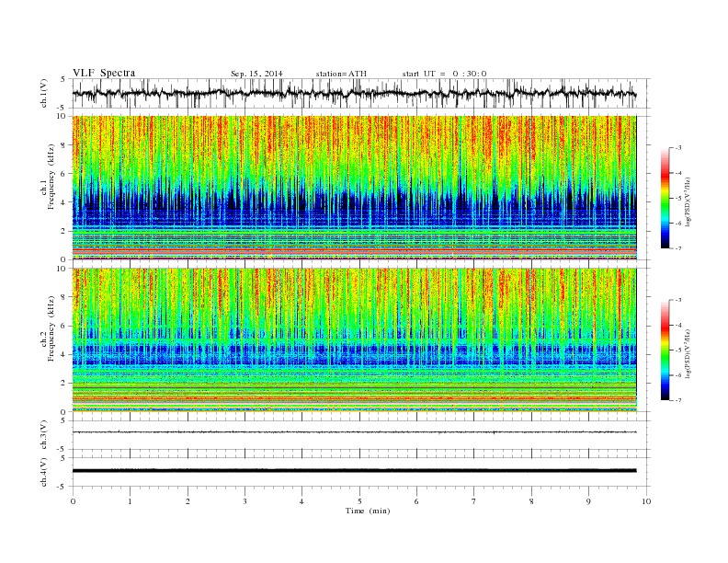Viewport: 728px width, 563px height.
Task: Click the ch.3(V) flat waveform trace
Action: pos(354,432)
